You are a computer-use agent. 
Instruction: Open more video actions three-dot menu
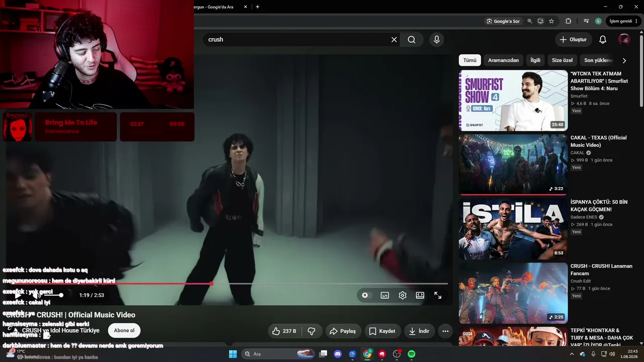(x=445, y=331)
